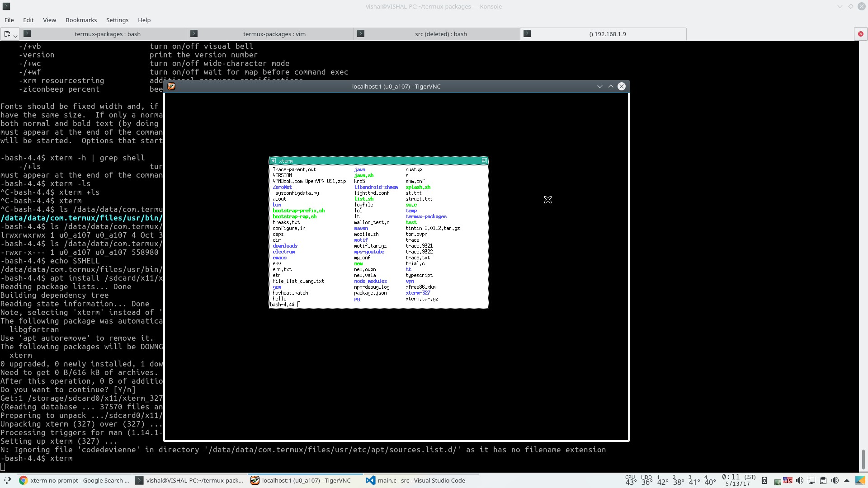This screenshot has height=488, width=868.
Task: Close the current Konsole tab with red button
Action: click(x=861, y=34)
